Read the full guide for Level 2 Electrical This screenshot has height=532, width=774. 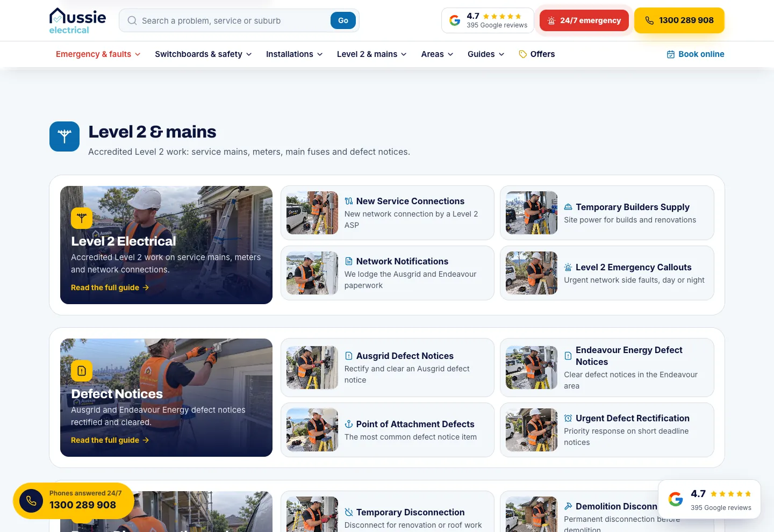tap(110, 287)
